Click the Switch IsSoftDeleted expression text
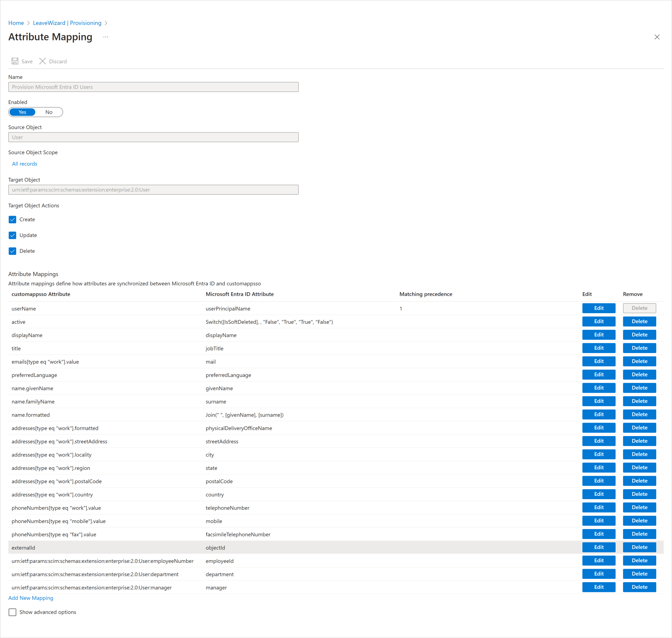Image resolution: width=672 pixels, height=638 pixels. (269, 322)
